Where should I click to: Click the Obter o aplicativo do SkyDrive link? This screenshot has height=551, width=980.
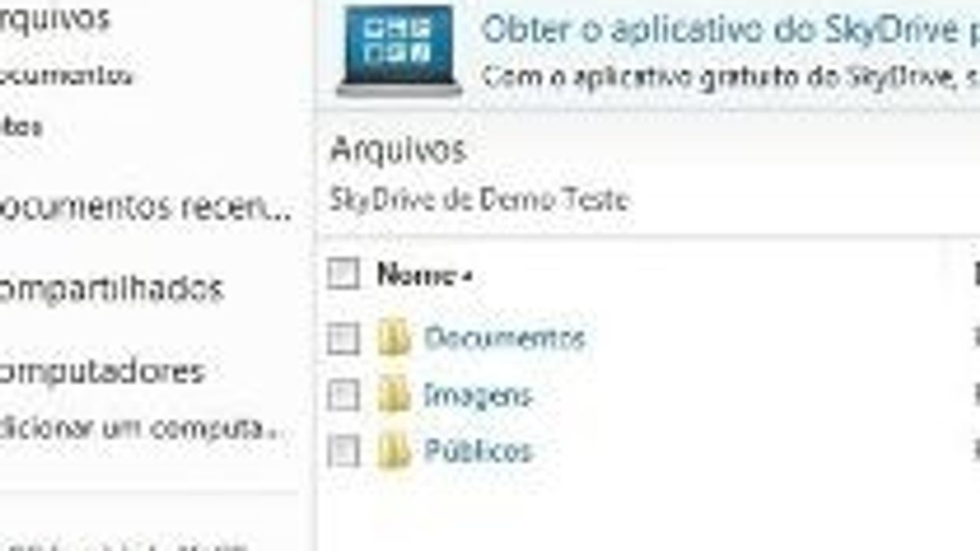[x=724, y=30]
